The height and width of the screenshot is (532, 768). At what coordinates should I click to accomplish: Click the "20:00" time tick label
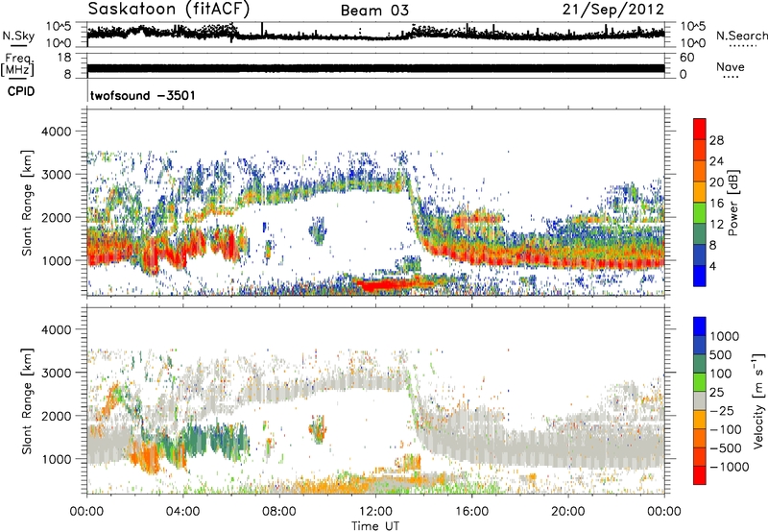(567, 512)
